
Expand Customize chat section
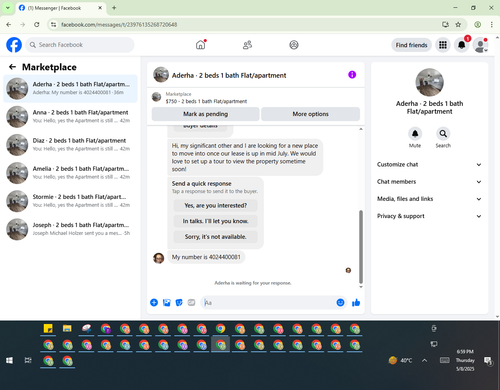point(429,164)
